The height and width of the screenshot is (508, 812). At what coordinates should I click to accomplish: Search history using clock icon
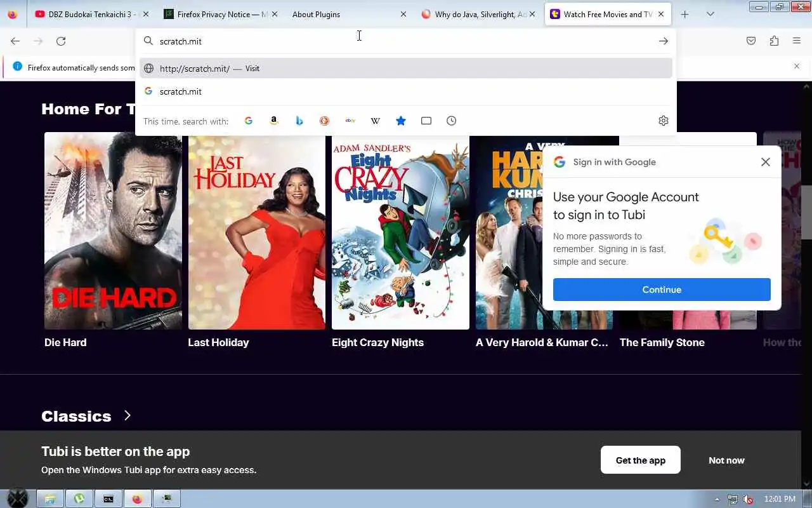[x=452, y=121]
